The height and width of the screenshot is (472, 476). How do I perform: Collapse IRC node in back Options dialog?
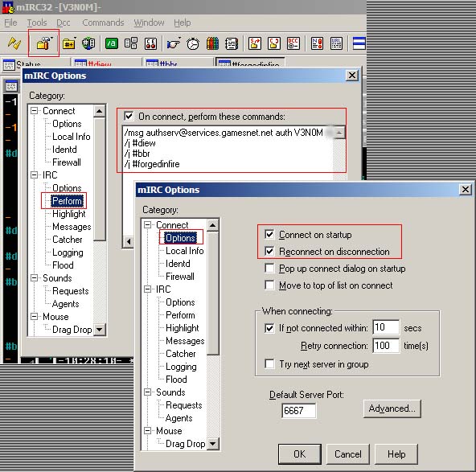click(x=35, y=174)
